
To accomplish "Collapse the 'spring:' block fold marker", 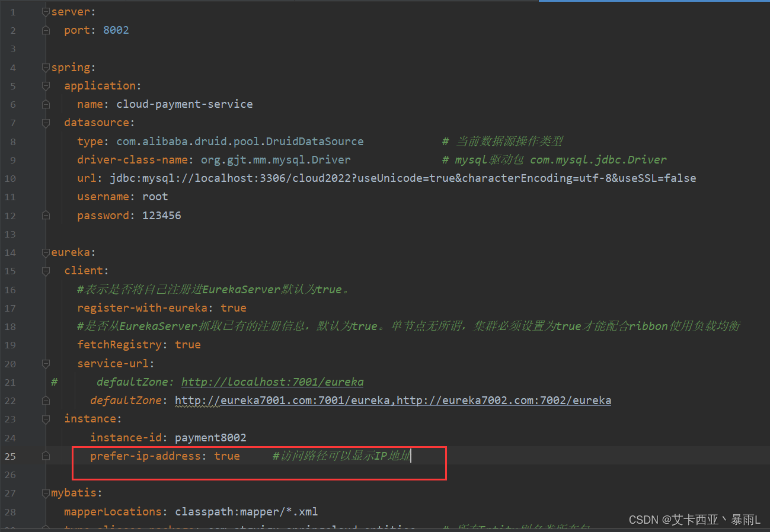I will 46,67.
